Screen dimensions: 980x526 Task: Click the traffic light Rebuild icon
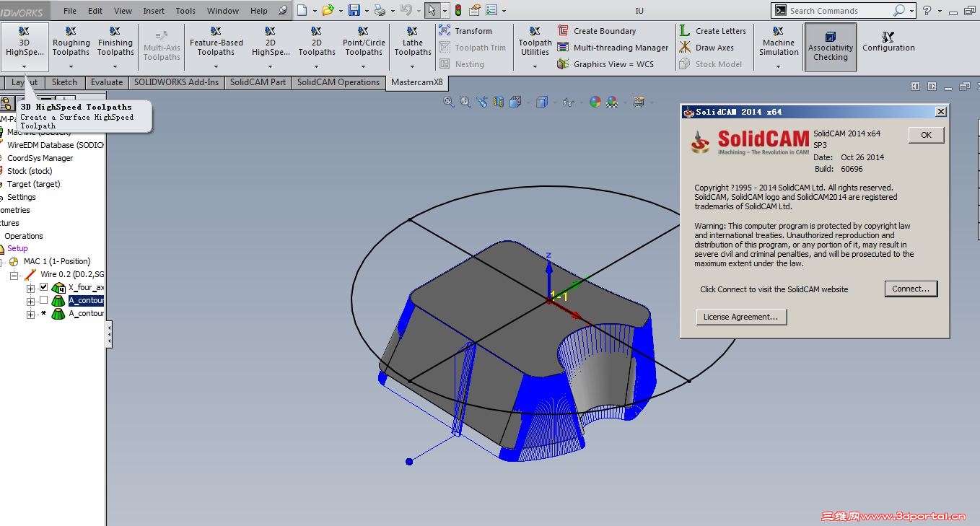coord(458,11)
